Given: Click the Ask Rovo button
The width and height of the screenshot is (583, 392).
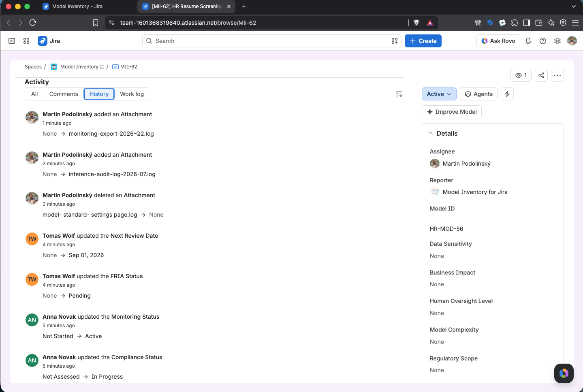Looking at the screenshot, I should tap(498, 41).
